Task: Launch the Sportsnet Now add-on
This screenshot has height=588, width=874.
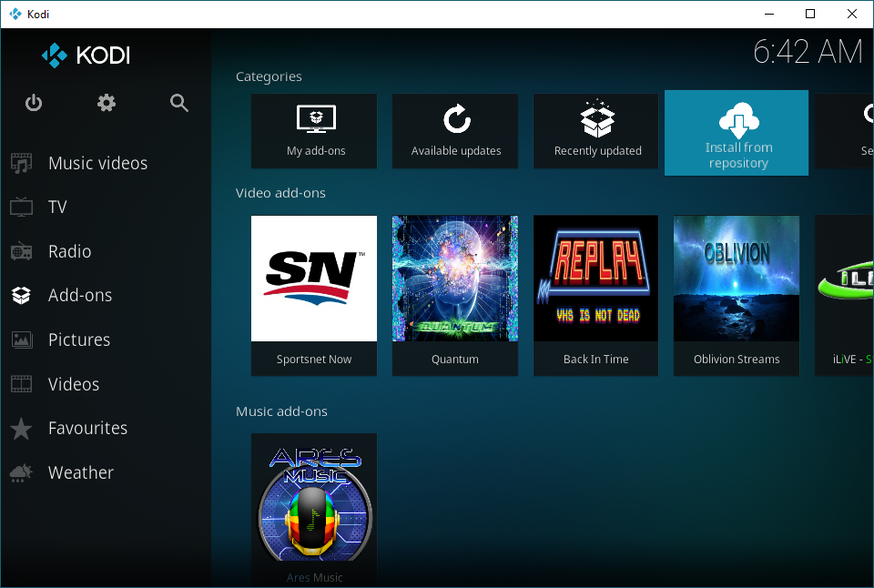Action: 314,296
